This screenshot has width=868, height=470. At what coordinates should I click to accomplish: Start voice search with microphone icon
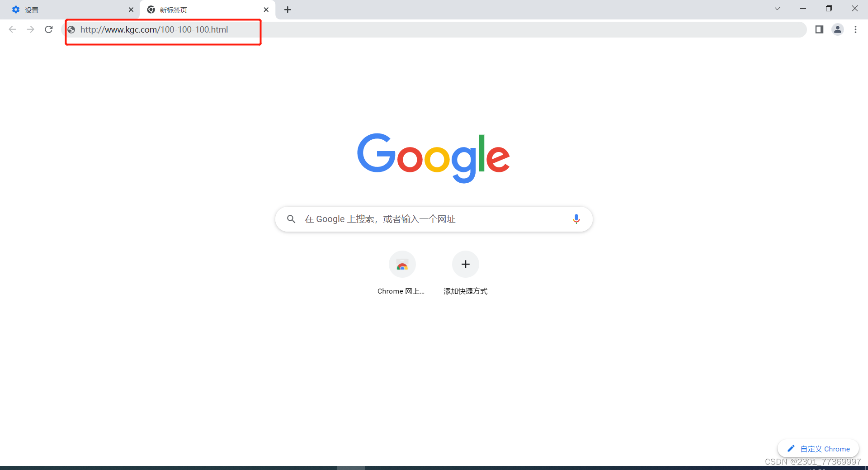[576, 219]
